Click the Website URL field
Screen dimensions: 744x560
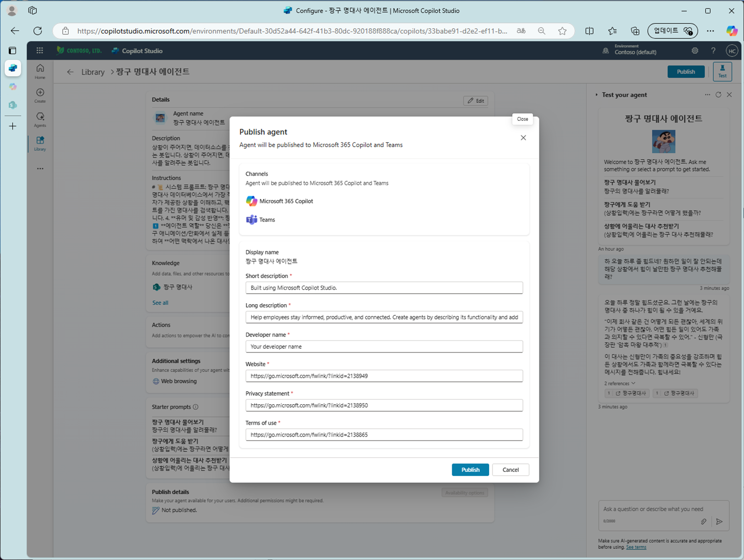[x=384, y=376]
